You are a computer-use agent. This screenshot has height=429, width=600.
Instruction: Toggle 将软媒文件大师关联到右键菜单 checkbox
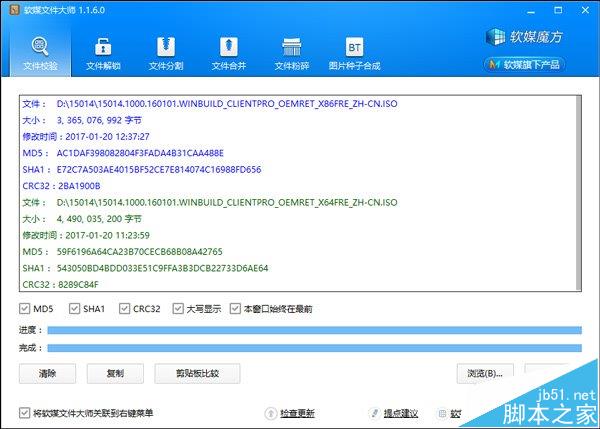coord(24,413)
